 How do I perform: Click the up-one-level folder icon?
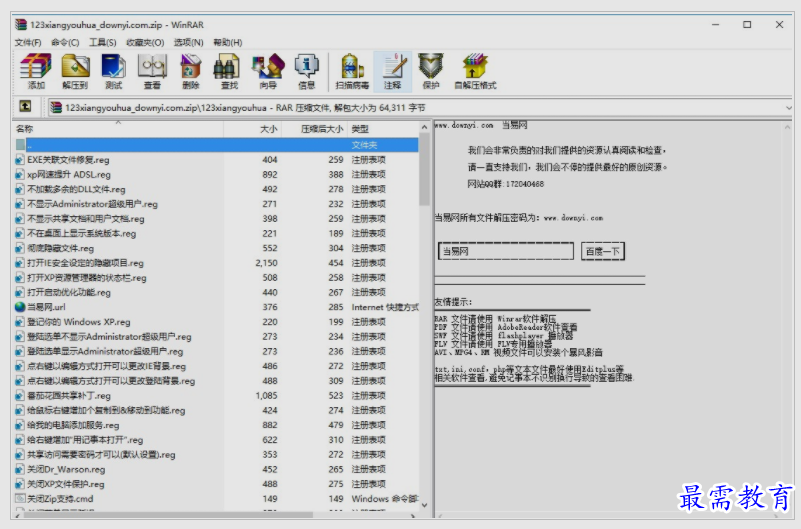click(x=25, y=106)
